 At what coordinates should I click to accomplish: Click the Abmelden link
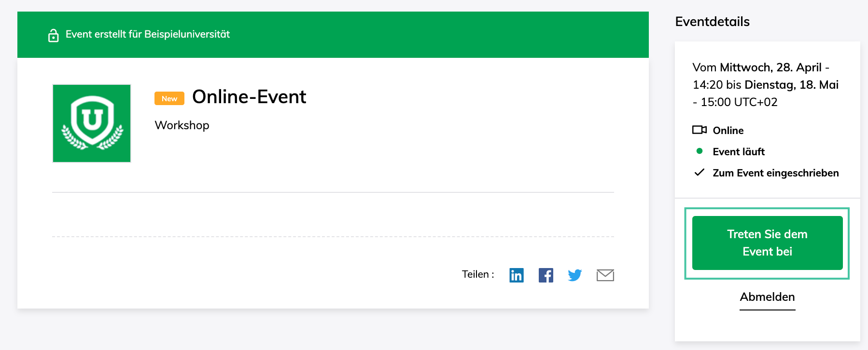(x=767, y=297)
